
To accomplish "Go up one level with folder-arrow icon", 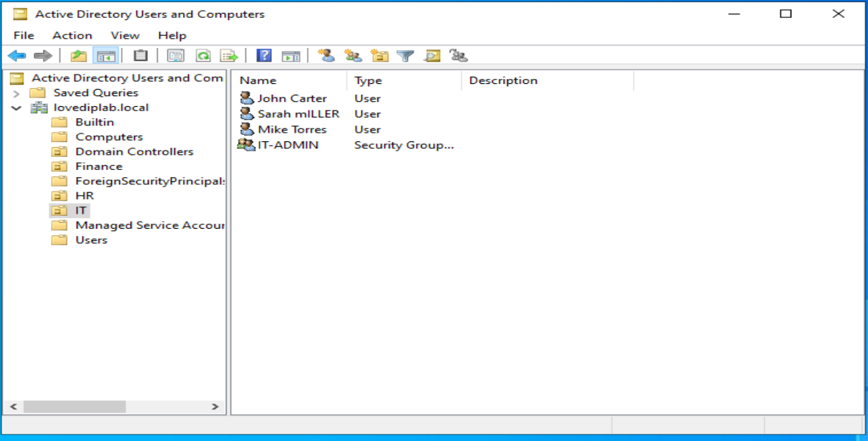I will 78,56.
